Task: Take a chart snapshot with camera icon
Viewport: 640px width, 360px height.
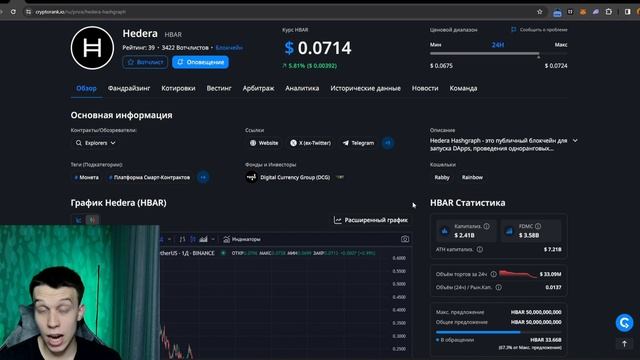Action: (404, 239)
